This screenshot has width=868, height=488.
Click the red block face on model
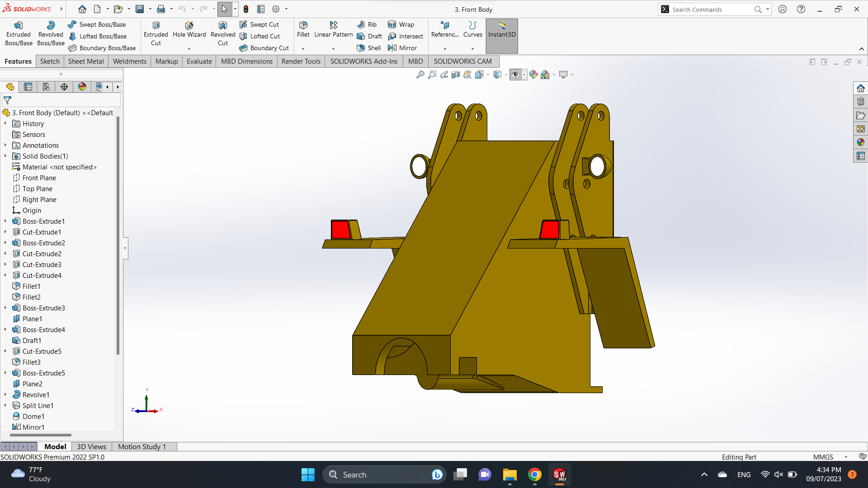pos(340,230)
